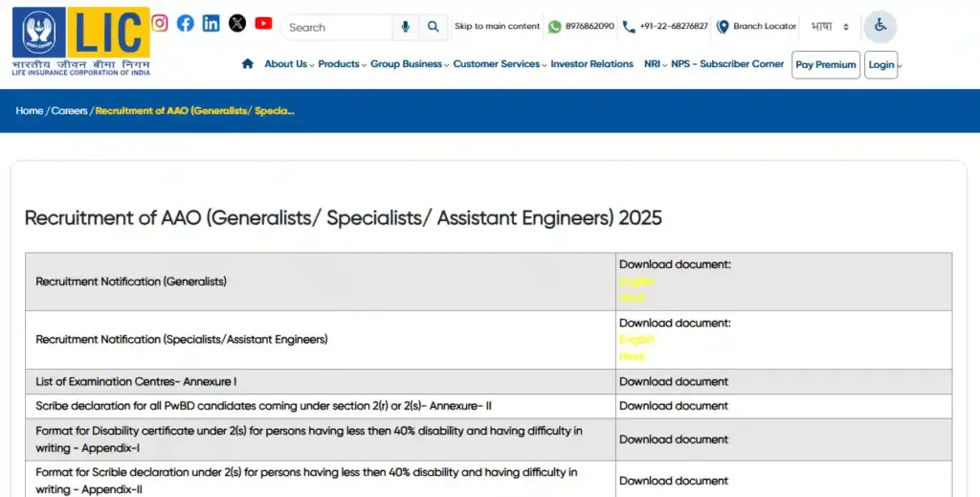Expand the About Us menu

tap(288, 64)
